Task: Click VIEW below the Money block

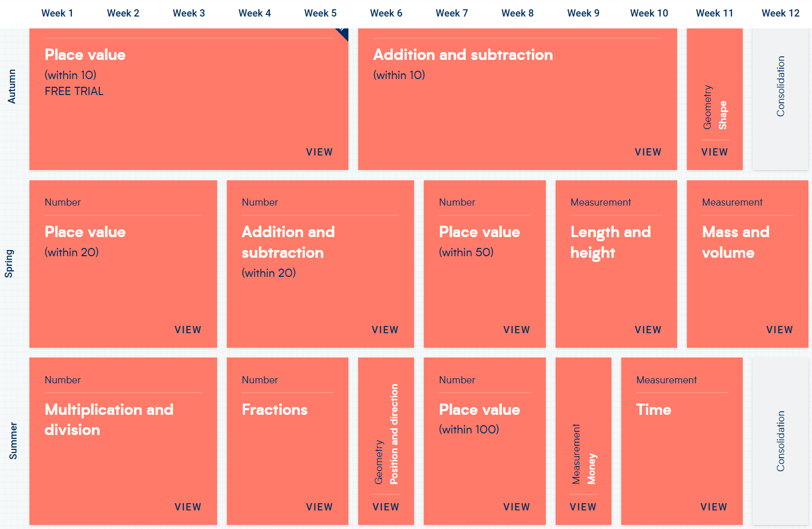Action: (x=583, y=507)
